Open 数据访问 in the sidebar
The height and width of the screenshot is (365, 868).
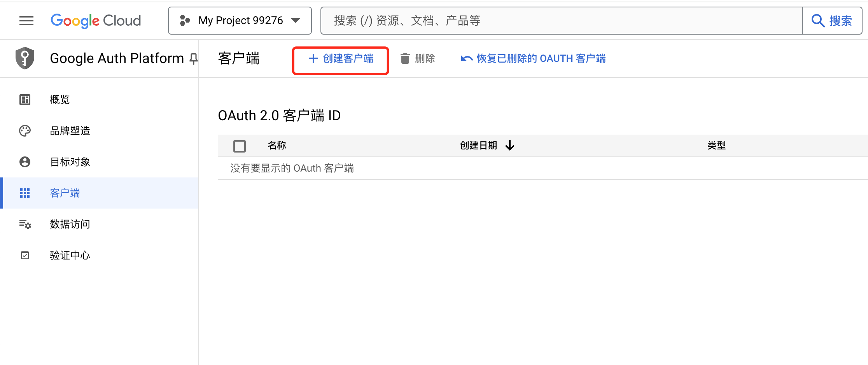click(x=100, y=224)
